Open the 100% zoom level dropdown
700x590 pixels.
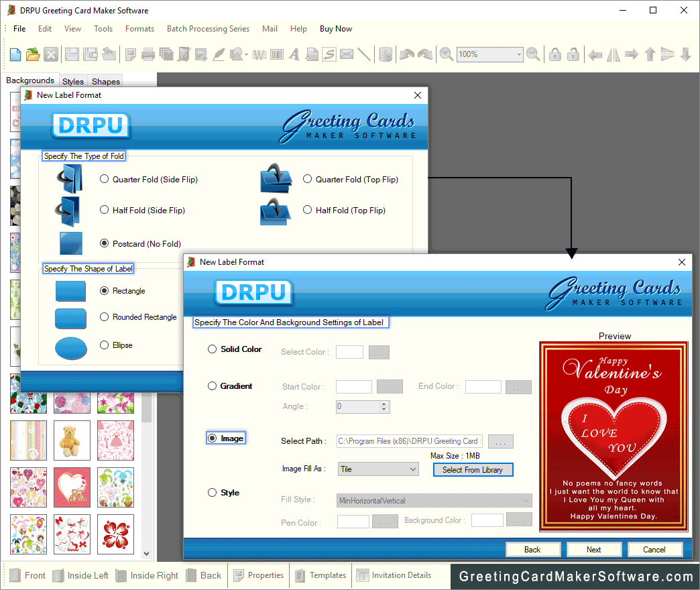click(519, 54)
